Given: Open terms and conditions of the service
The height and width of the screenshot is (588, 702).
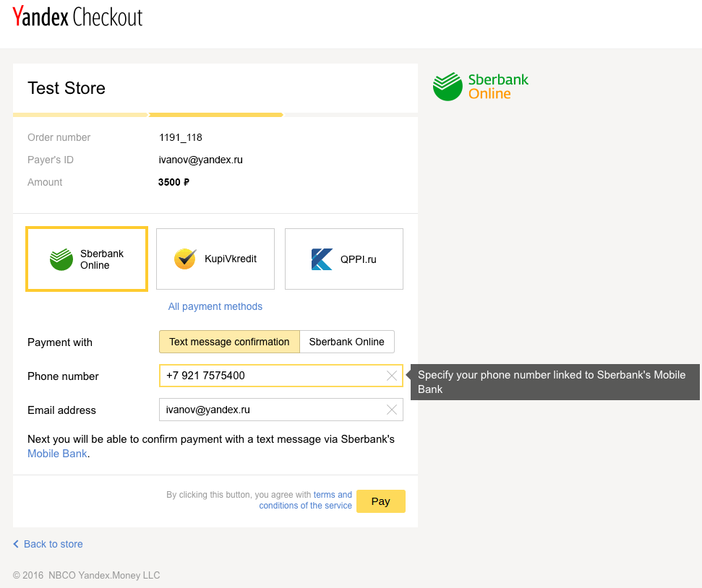Looking at the screenshot, I should [x=306, y=501].
